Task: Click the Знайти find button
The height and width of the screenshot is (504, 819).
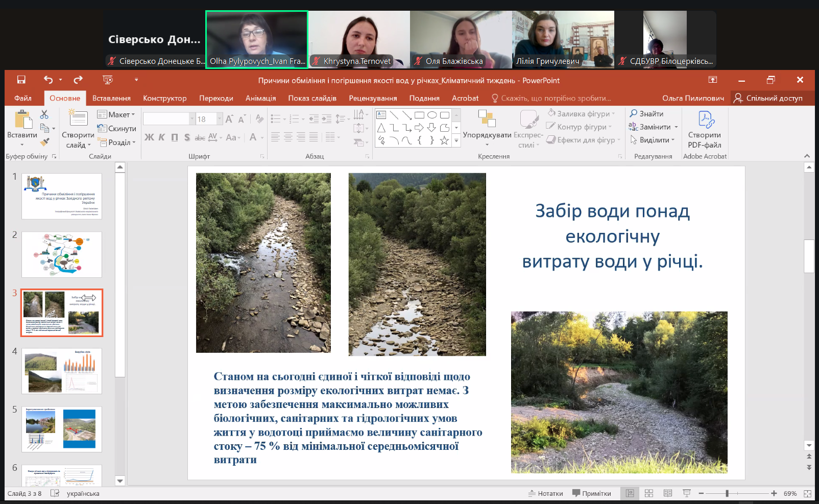Action: [646, 113]
